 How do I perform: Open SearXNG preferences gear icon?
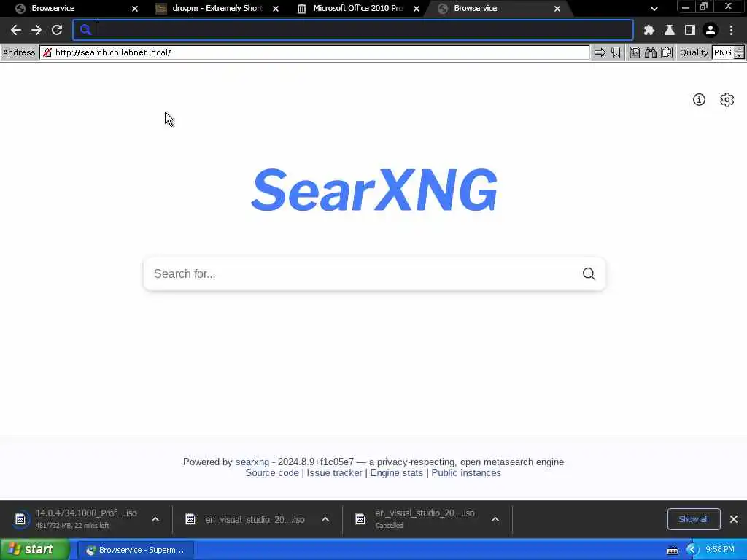[727, 99]
